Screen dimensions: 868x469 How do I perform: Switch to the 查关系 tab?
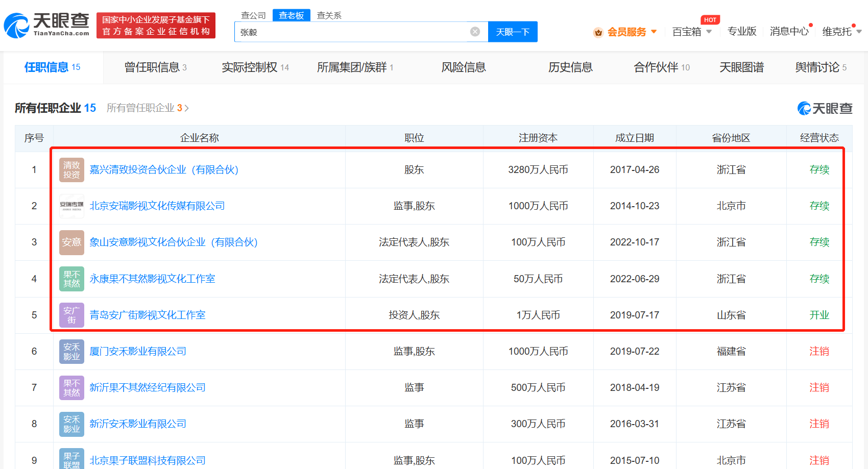[x=328, y=15]
